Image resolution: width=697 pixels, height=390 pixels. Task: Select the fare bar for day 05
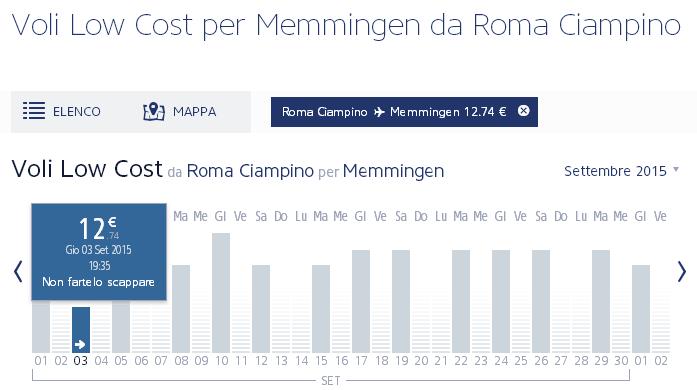tap(121, 326)
